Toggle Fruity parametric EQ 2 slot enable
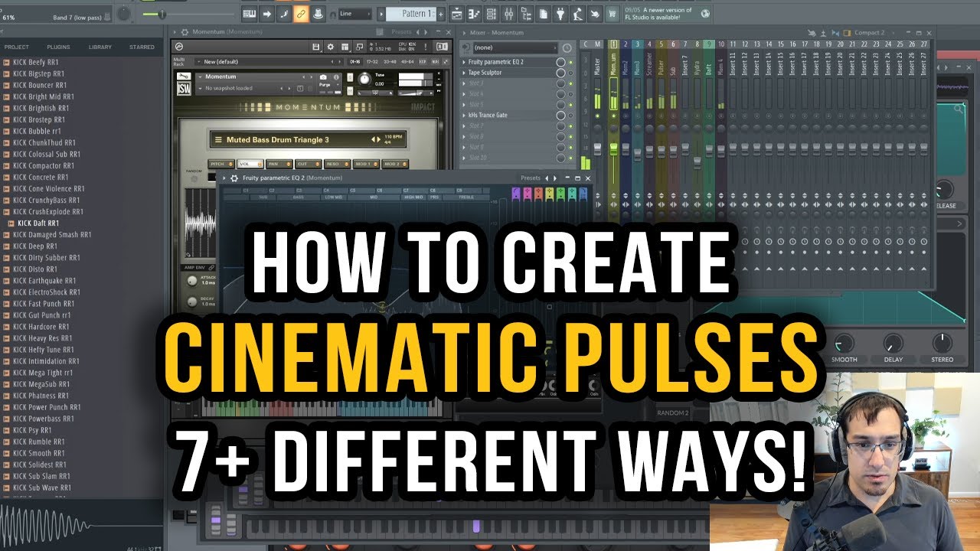This screenshot has height=551, width=980. click(x=570, y=62)
